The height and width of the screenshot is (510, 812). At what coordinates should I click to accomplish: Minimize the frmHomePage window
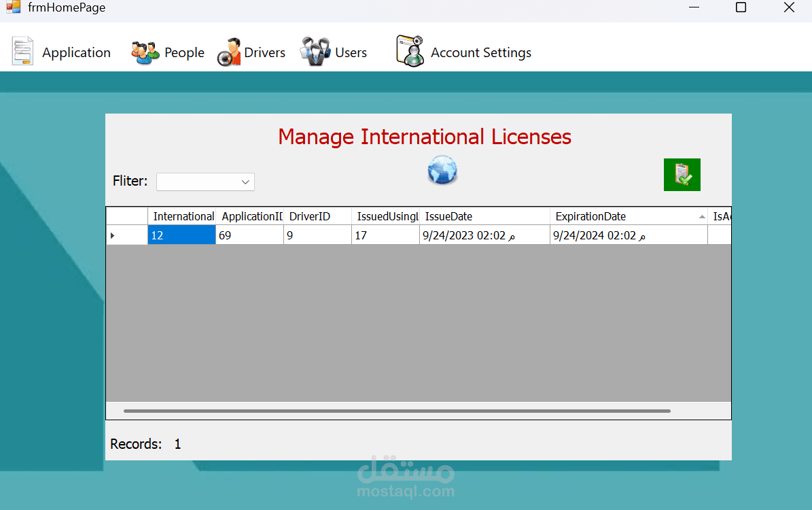[694, 7]
